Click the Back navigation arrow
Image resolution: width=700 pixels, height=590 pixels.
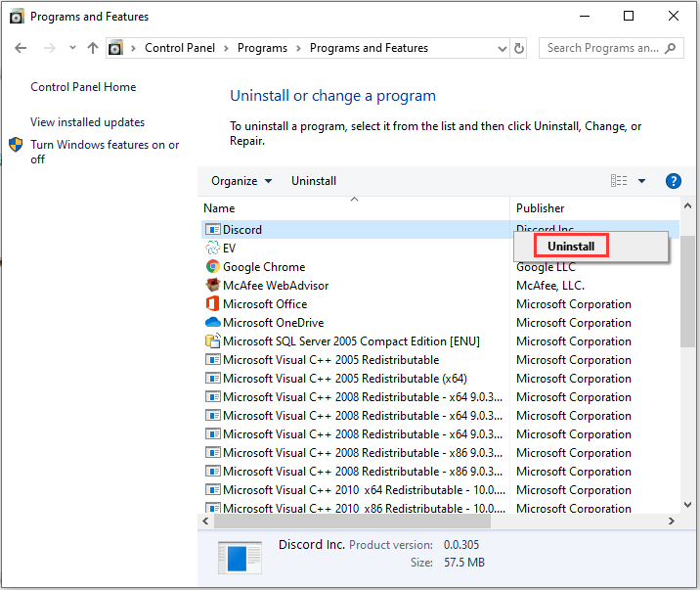point(21,48)
